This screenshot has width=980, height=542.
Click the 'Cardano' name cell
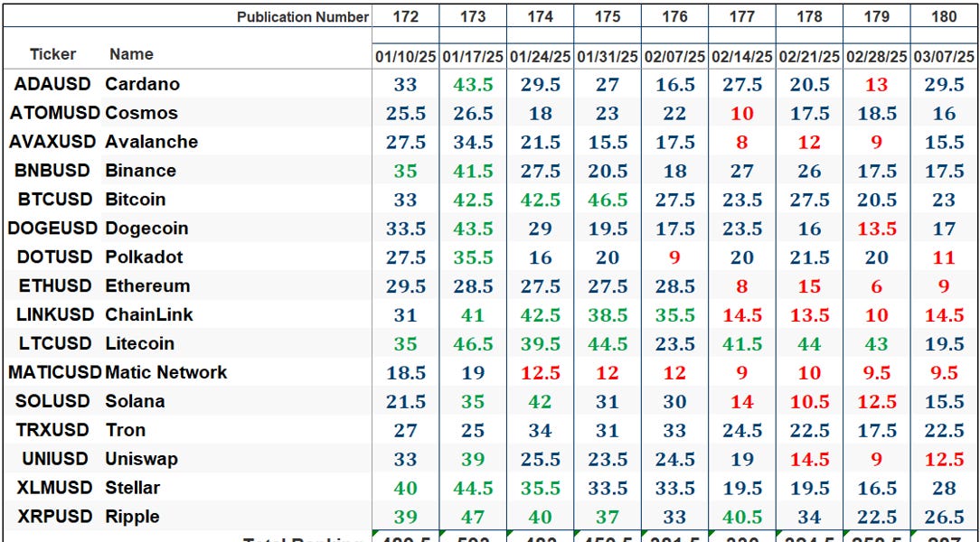tap(143, 84)
